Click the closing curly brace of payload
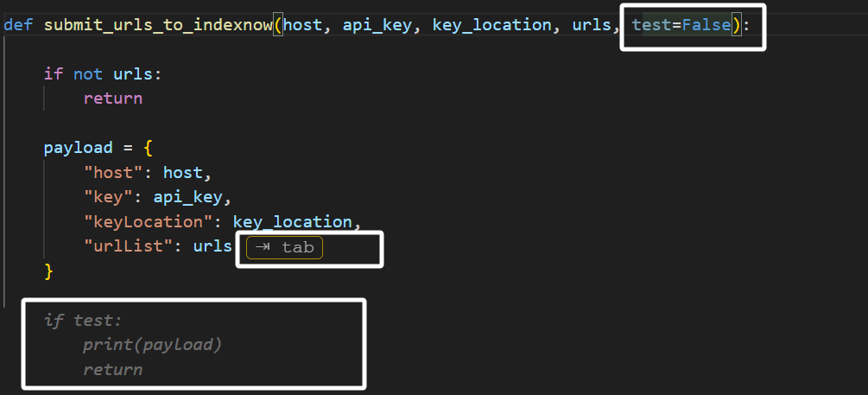868x395 pixels. click(49, 271)
